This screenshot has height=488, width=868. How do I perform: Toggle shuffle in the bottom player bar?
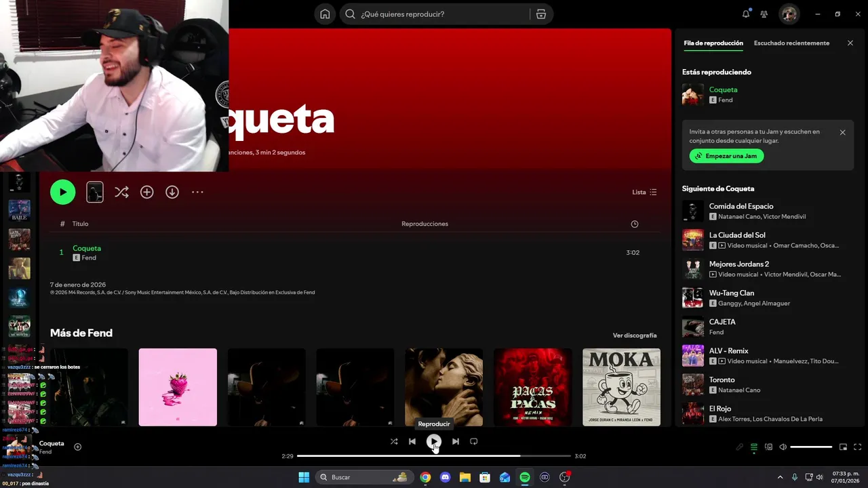coord(394,441)
